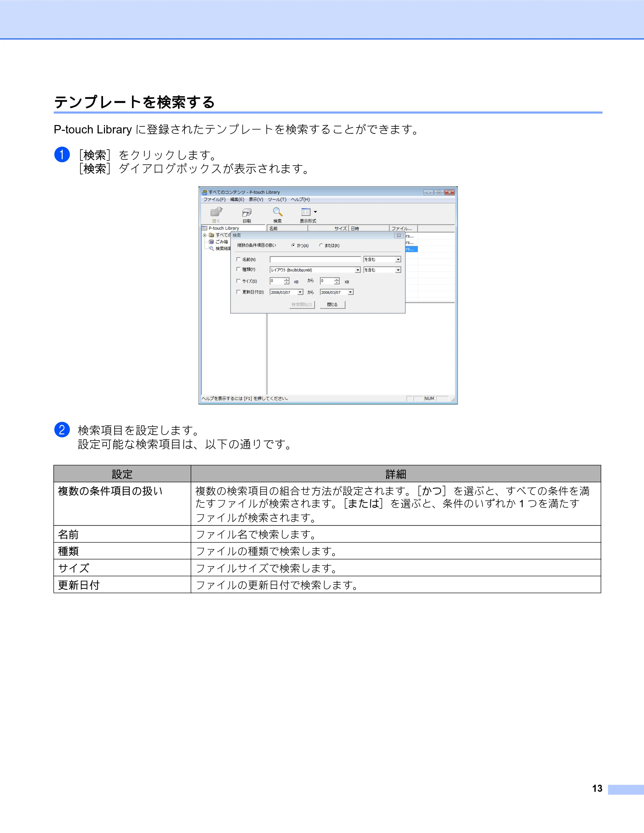Open the 表示(V) menu
The image size is (644, 833).
click(x=256, y=199)
